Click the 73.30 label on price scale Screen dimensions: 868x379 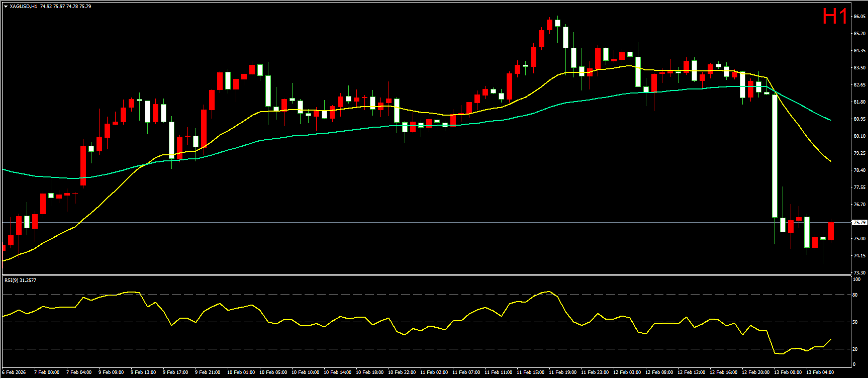859,272
